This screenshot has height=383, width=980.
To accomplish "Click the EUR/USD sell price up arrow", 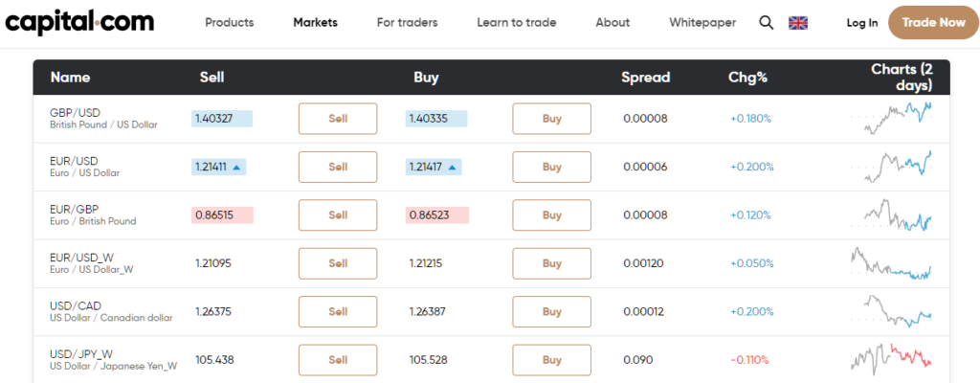I will (236, 168).
